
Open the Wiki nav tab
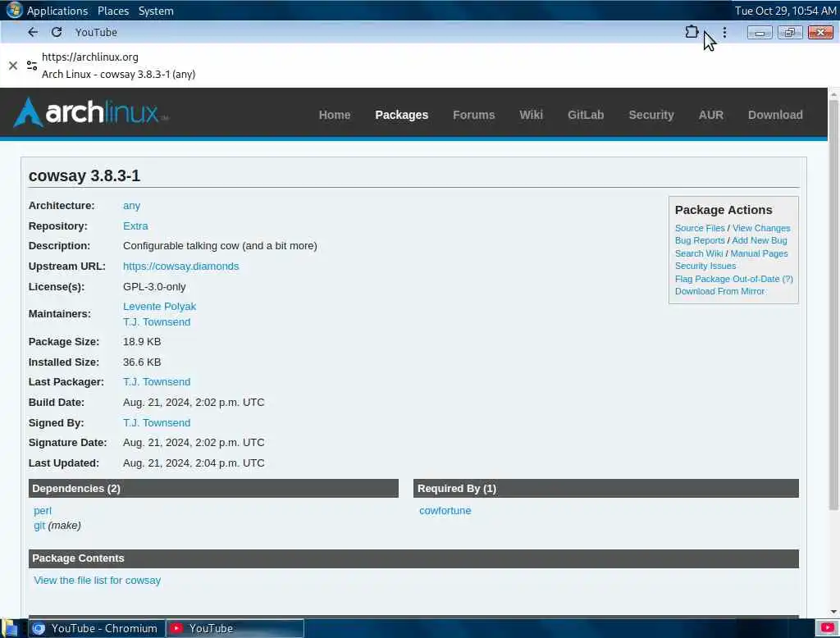[x=531, y=115]
